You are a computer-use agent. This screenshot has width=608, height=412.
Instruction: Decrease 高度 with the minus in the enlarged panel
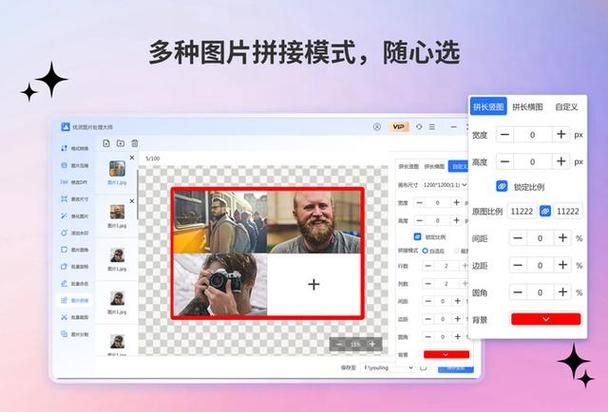pyautogui.click(x=504, y=161)
